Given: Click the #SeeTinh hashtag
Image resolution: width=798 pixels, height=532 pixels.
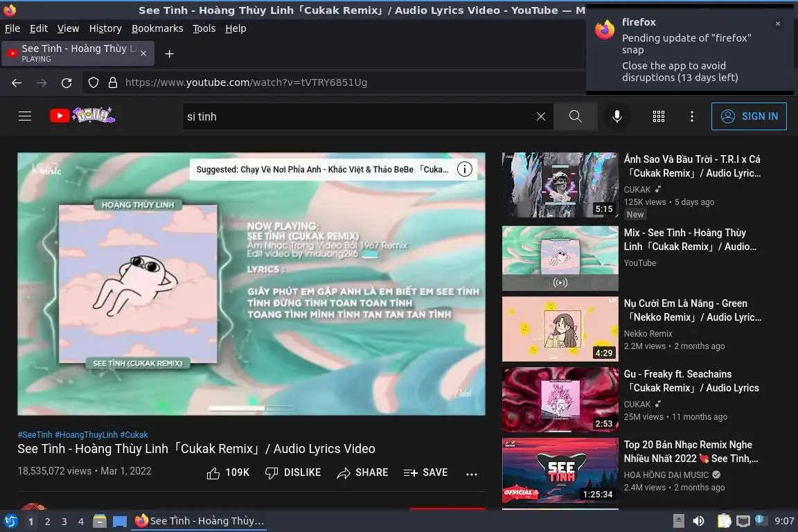Looking at the screenshot, I should tap(35, 435).
